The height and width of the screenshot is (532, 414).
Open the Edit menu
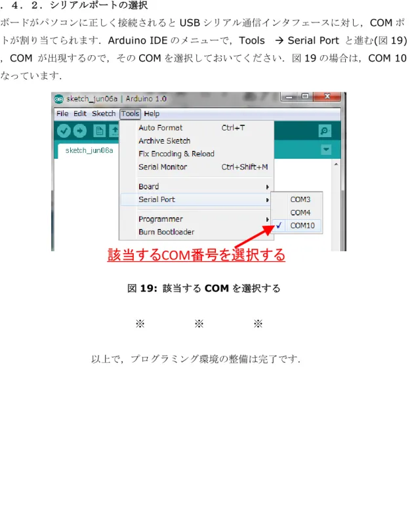80,113
